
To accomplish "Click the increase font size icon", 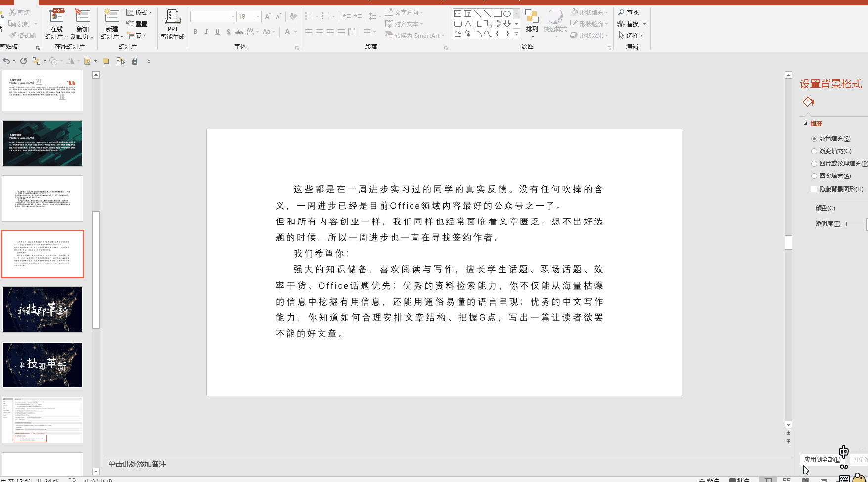I will pyautogui.click(x=268, y=17).
